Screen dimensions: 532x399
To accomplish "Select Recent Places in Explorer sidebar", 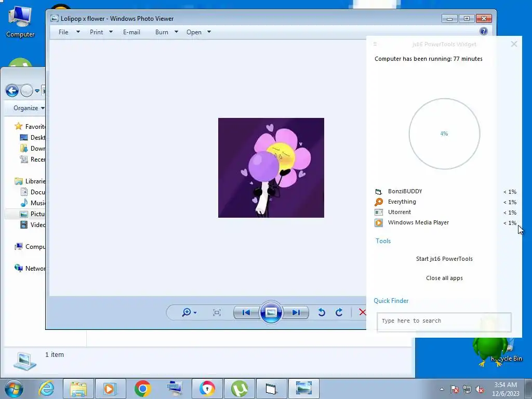I will 33,159.
